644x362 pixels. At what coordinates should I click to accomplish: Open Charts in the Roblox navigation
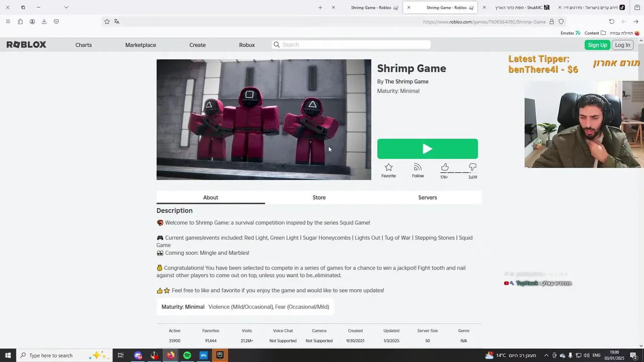coord(84,45)
